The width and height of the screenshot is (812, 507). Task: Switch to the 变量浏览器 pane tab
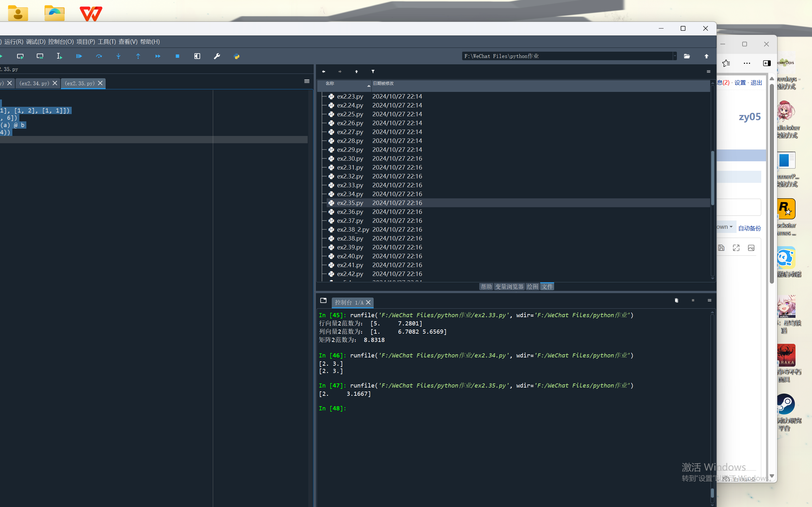point(509,287)
